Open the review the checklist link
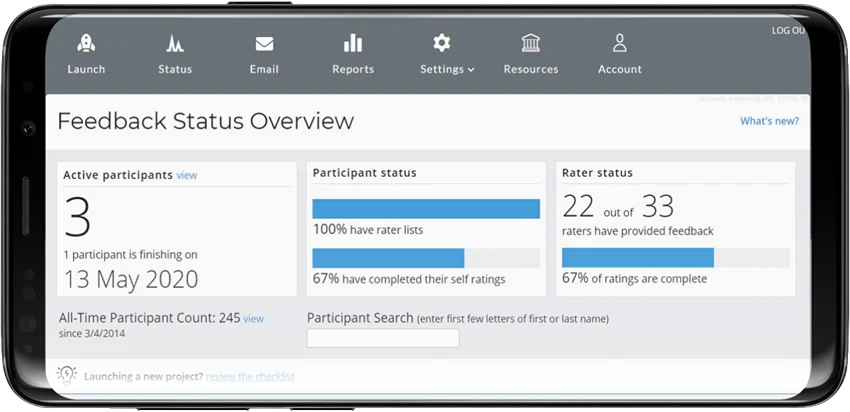Screen dimensions: 850x412 click(250, 376)
